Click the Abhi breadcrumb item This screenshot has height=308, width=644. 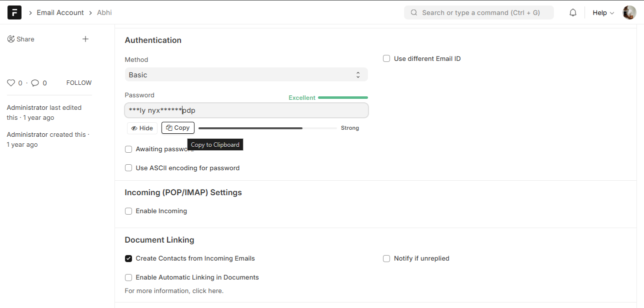point(104,12)
